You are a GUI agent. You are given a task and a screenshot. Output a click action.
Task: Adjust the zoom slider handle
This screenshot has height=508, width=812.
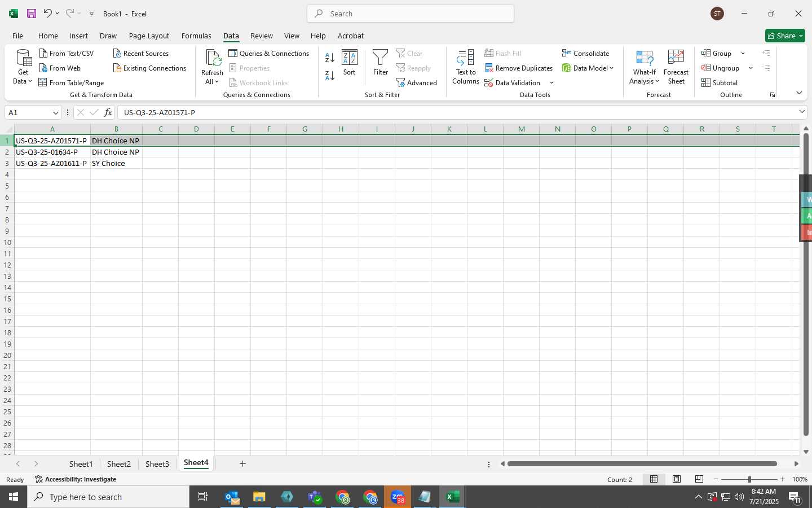tap(749, 479)
